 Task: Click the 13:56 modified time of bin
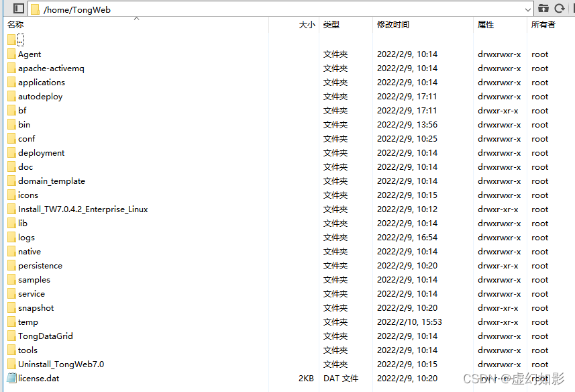(x=427, y=125)
